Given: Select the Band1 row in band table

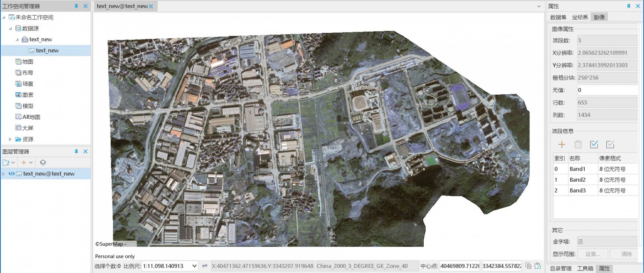Looking at the screenshot, I should coord(596,169).
